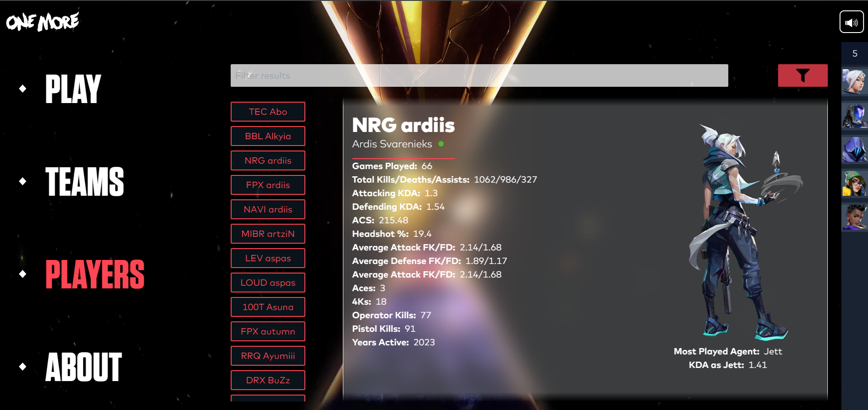Click the Operator Kills: 77 stat
This screenshot has height=410, width=868.
(x=392, y=315)
